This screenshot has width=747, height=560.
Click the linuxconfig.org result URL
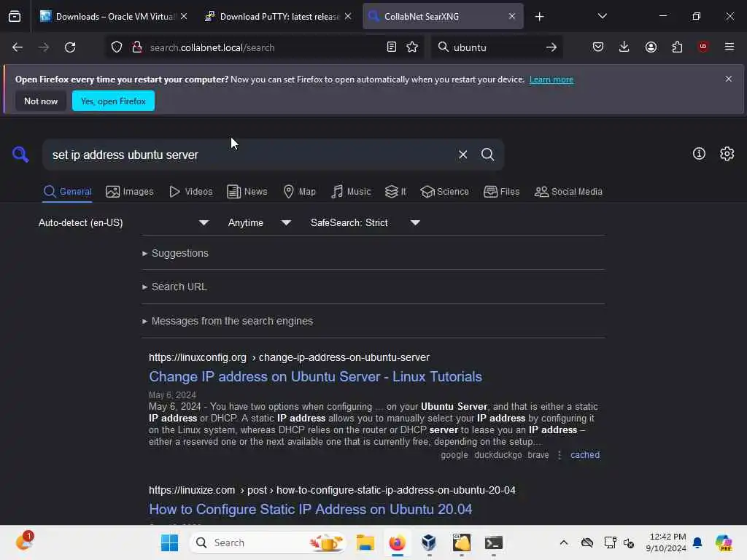tap(289, 357)
